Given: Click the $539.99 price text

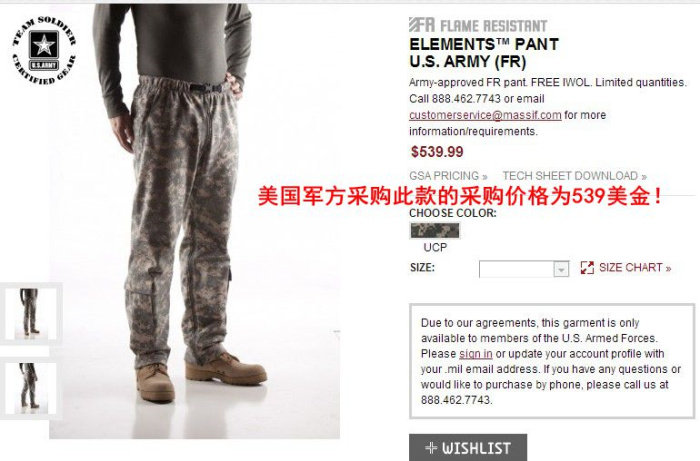Looking at the screenshot, I should pos(437,152).
